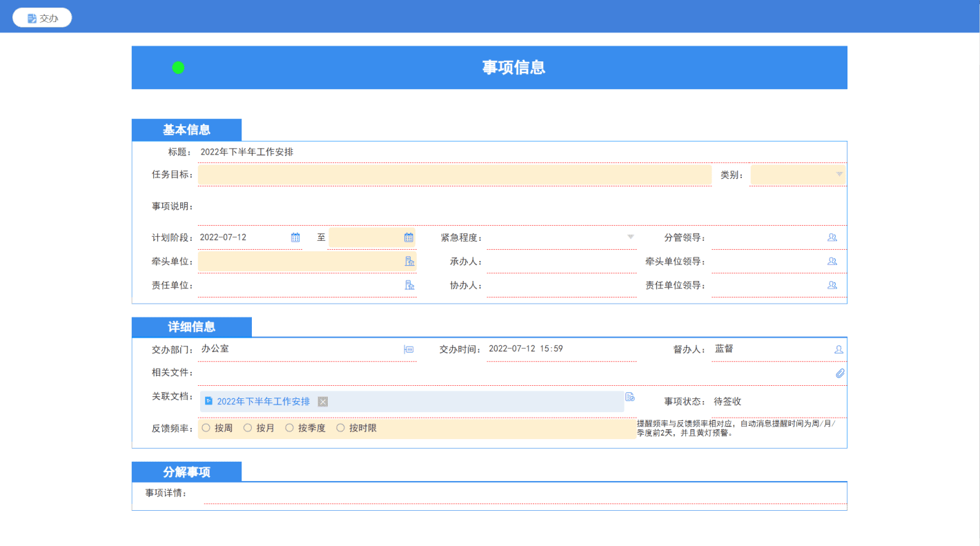
Task: Open the 牵头单位领导 person picker icon
Action: (x=832, y=262)
